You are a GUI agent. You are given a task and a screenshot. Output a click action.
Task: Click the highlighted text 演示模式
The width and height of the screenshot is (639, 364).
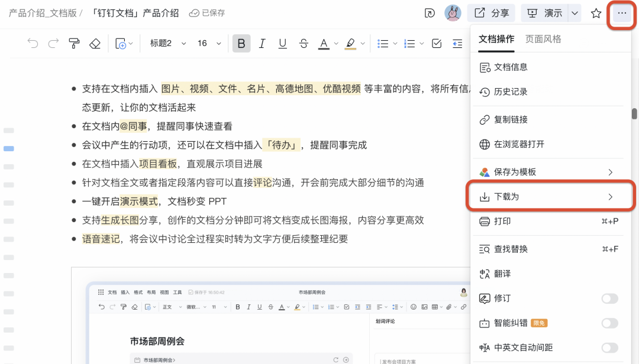(139, 201)
